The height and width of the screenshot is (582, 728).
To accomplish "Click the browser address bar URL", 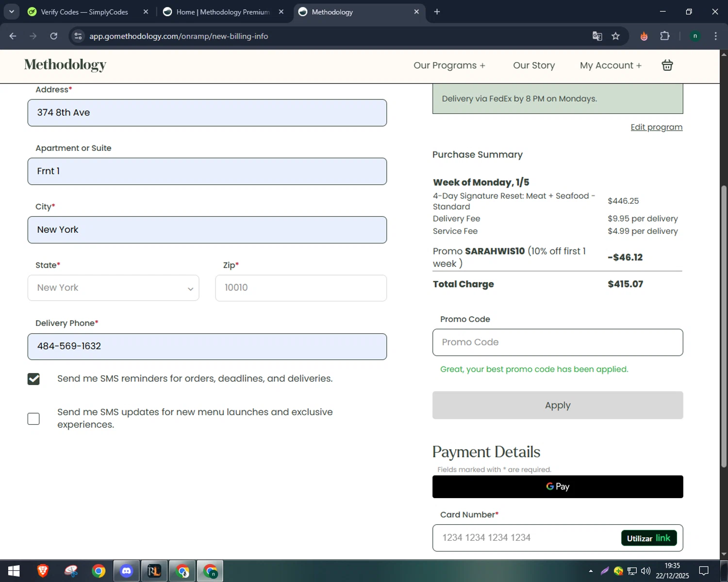I will coord(179,36).
